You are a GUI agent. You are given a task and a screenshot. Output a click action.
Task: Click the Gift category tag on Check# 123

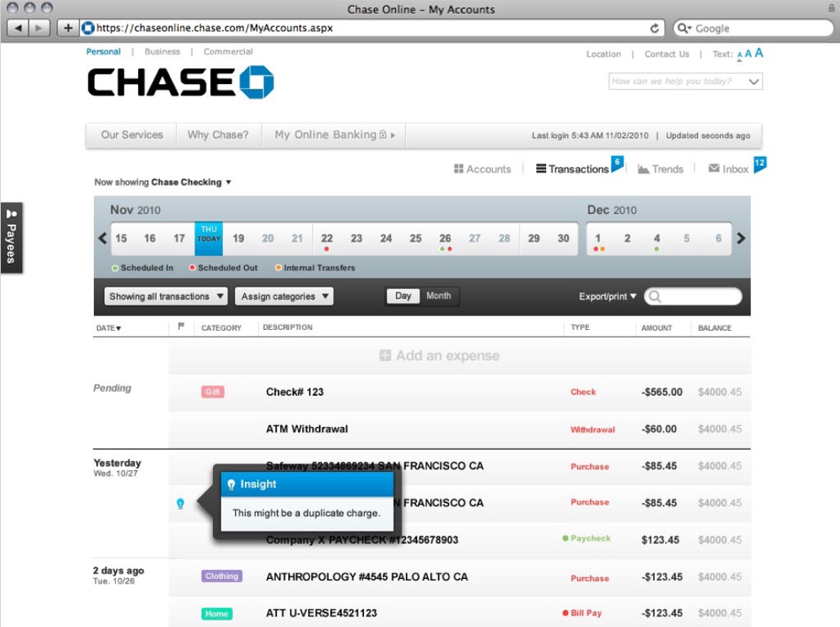pyautogui.click(x=213, y=392)
